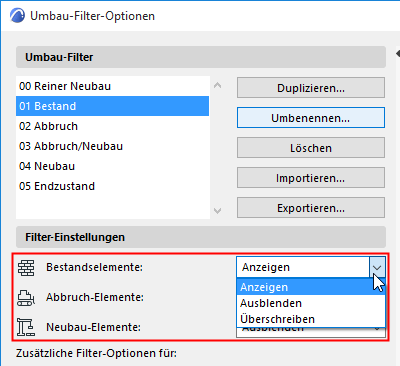The width and height of the screenshot is (400, 366).
Task: Click the brick wall Bestandselemente icon
Action: [x=26, y=268]
